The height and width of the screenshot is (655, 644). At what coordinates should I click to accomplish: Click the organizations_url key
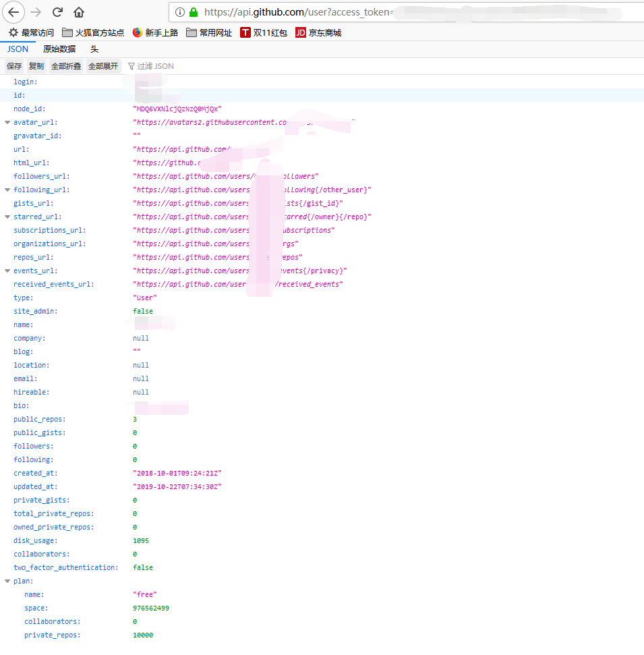pyautogui.click(x=49, y=244)
